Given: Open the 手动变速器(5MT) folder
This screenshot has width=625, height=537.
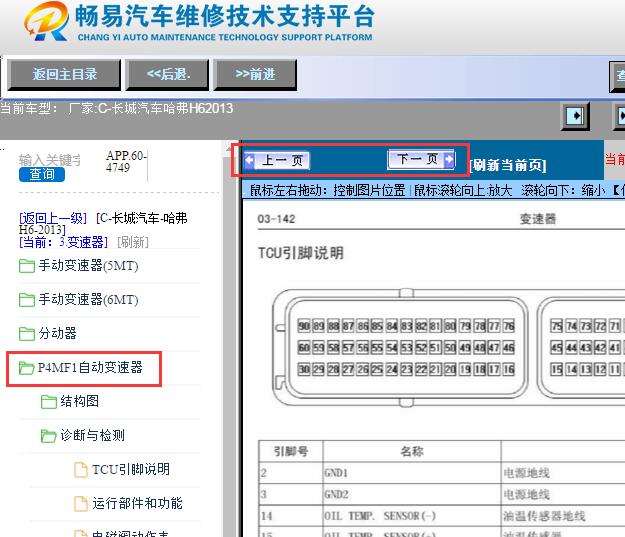Looking at the screenshot, I should click(88, 266).
